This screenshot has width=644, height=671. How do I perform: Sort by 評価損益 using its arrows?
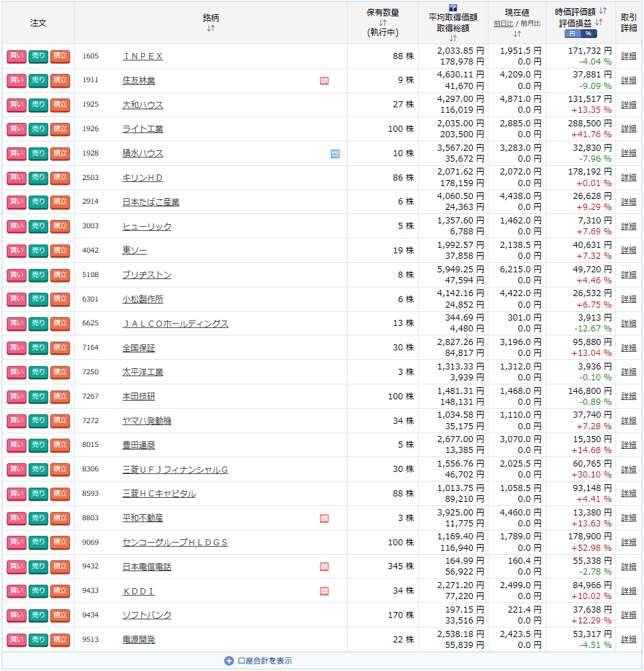click(x=598, y=22)
